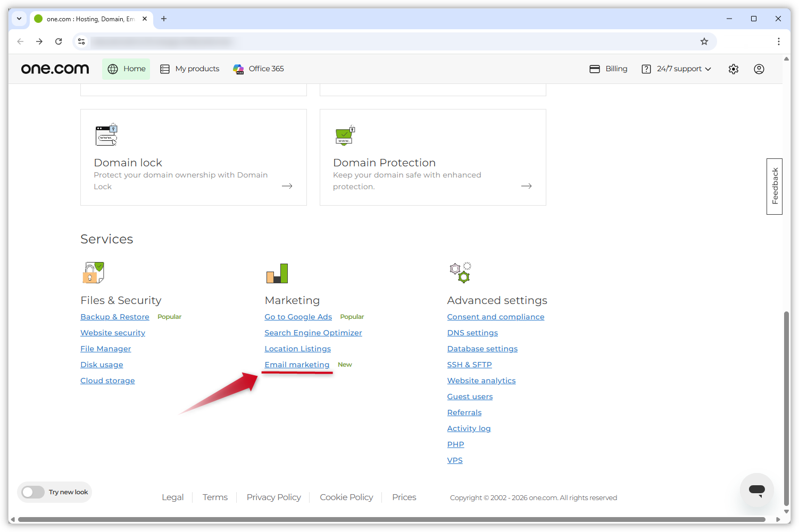The image size is (799, 532).
Task: Open the Office 365 menu item
Action: pyautogui.click(x=259, y=69)
